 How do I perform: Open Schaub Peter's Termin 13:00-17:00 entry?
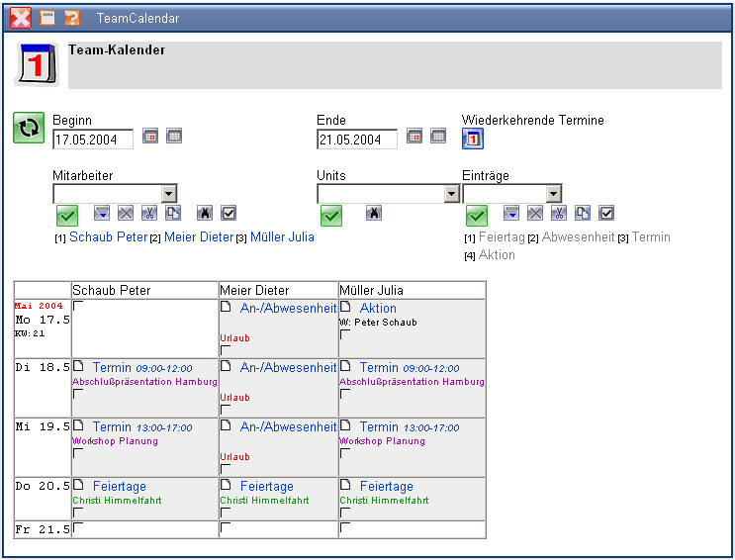pyautogui.click(x=112, y=427)
